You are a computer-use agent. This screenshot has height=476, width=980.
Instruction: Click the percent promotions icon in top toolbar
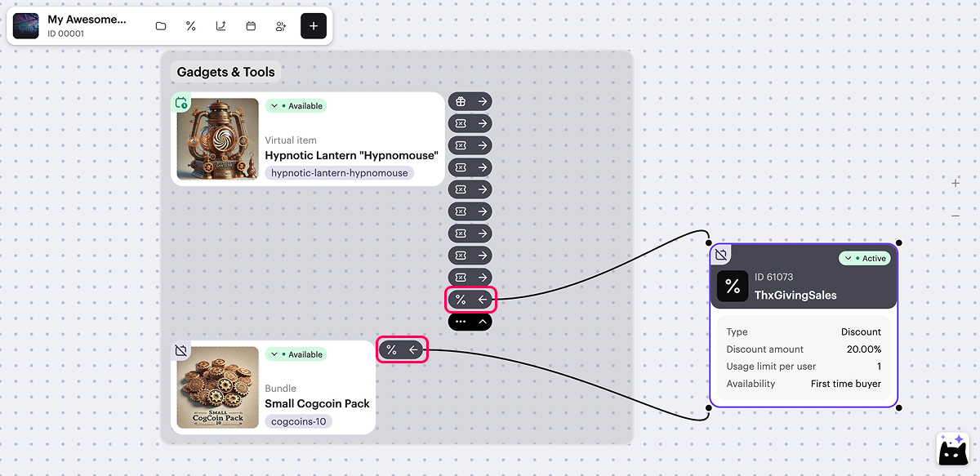191,26
